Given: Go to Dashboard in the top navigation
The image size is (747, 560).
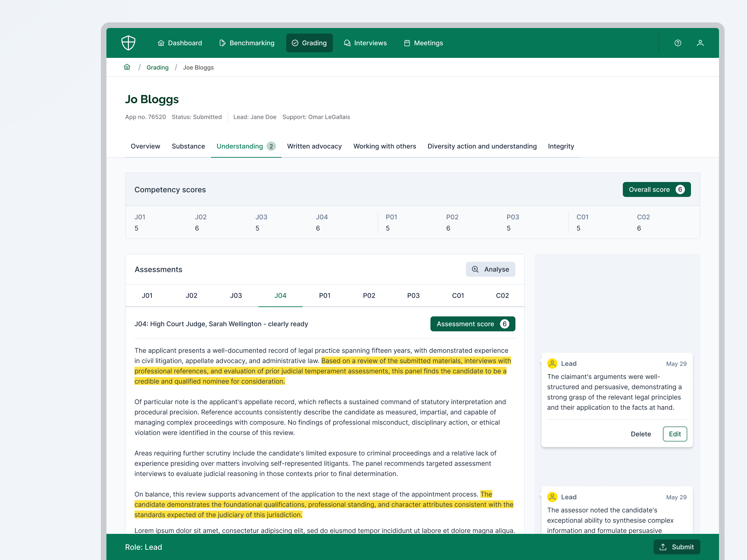Looking at the screenshot, I should click(x=180, y=43).
